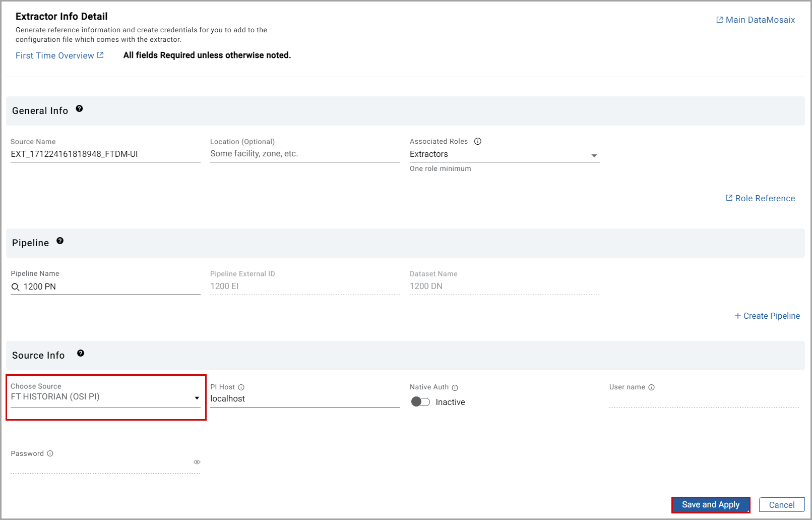Open the Role Reference link
This screenshot has height=520, width=812.
760,198
